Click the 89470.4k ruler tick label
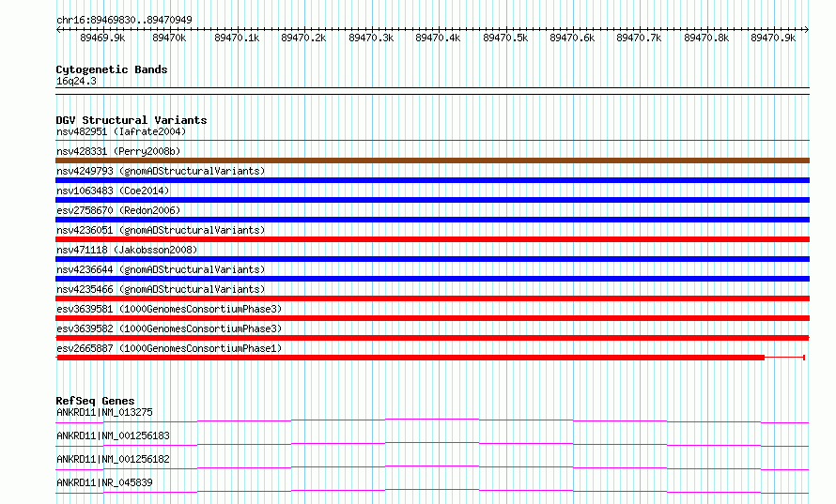 coord(438,38)
